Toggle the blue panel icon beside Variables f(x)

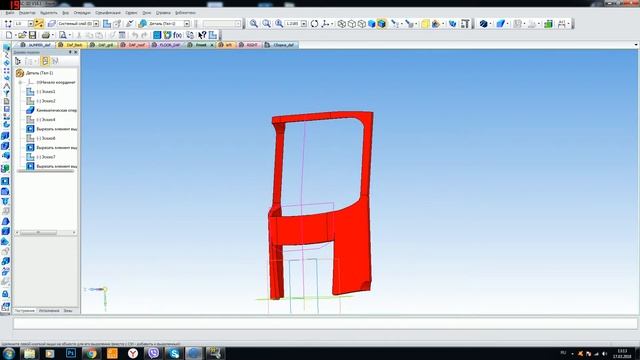(157, 36)
